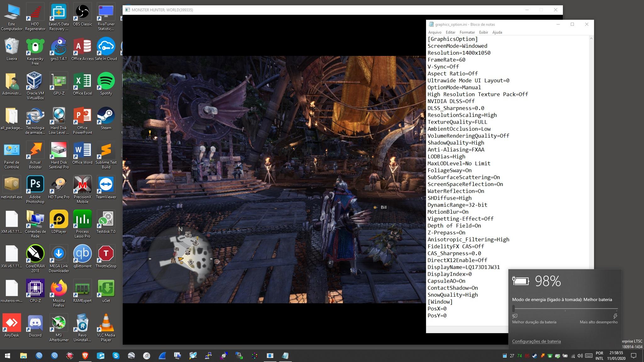Image resolution: width=644 pixels, height=362 pixels.
Task: Click the battery tray icon
Action: point(565,356)
